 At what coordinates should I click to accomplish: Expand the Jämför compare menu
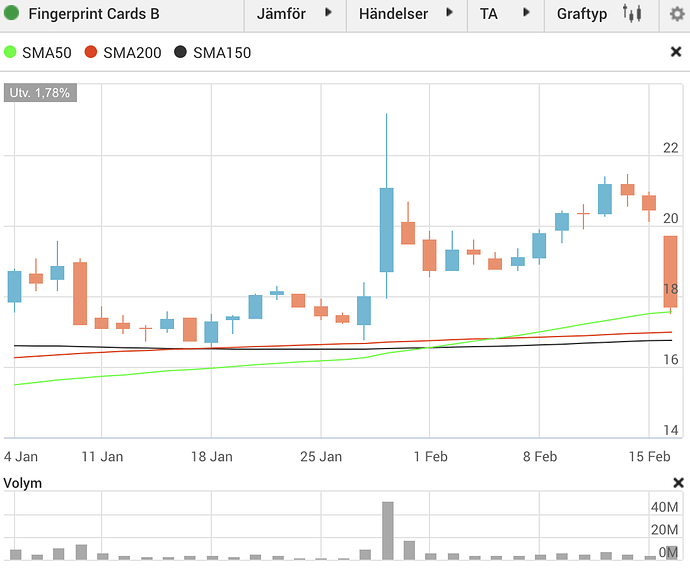pyautogui.click(x=295, y=14)
